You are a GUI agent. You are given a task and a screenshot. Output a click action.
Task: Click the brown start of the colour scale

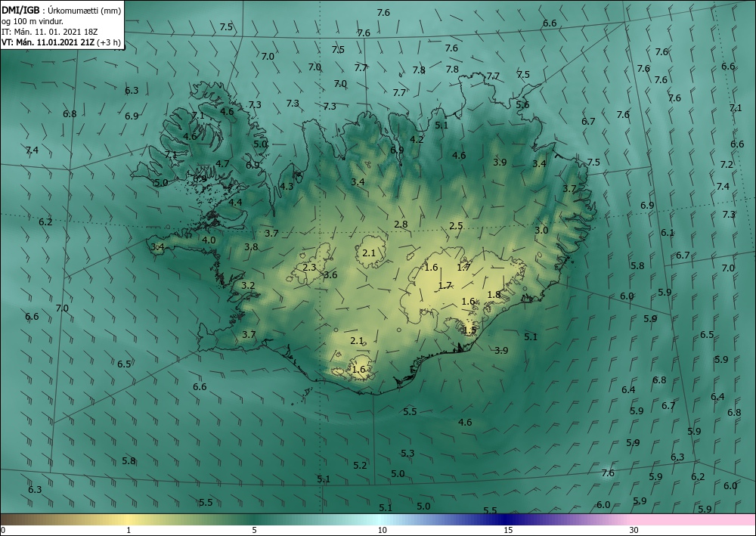pos(14,519)
